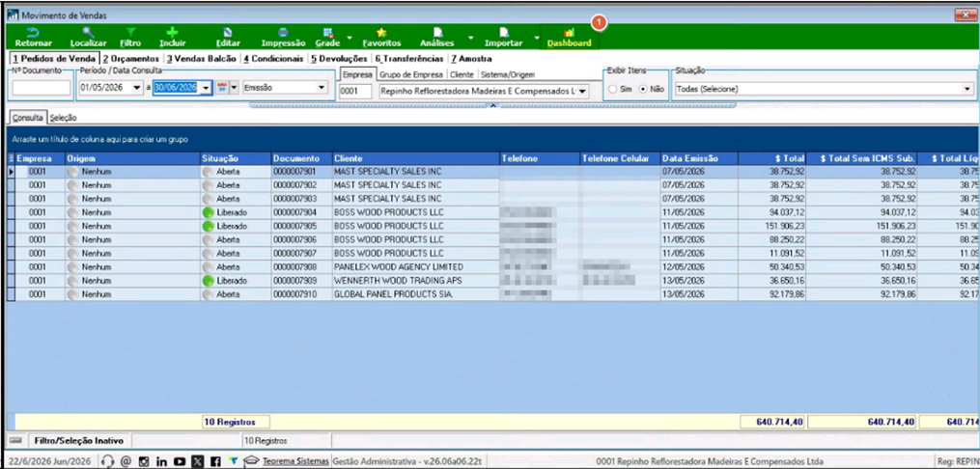This screenshot has width=980, height=469.
Task: Click the Retornar toolbar button
Action: [x=33, y=38]
